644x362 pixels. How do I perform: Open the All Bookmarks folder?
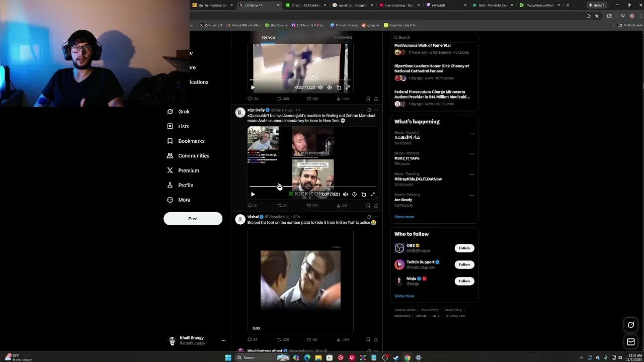pyautogui.click(x=631, y=25)
